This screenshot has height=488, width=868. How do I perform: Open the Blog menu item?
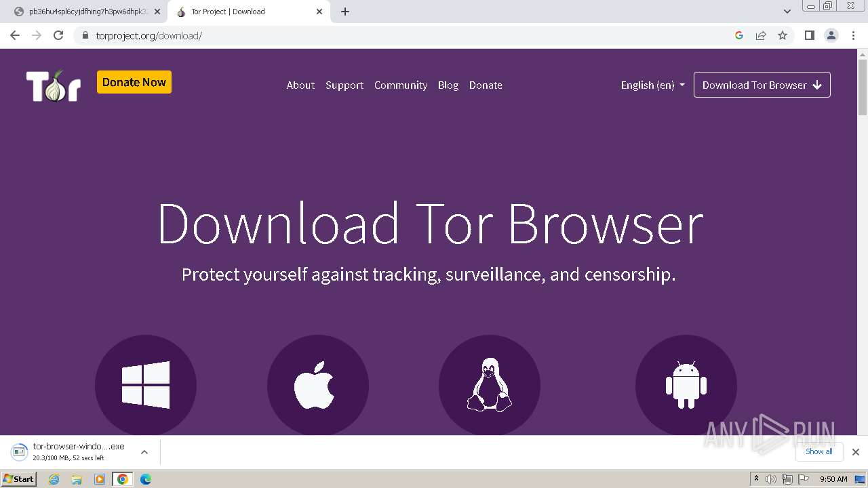click(448, 85)
